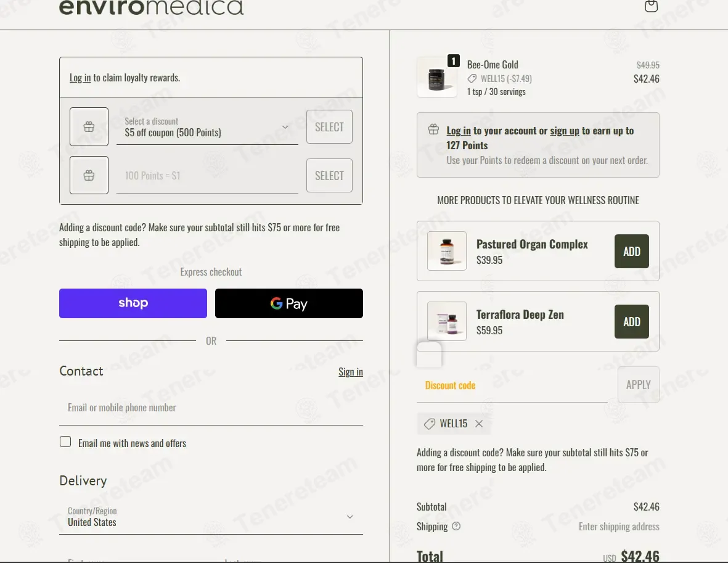Click the Delivery section heading
Viewport: 728px width, 563px height.
click(x=83, y=480)
